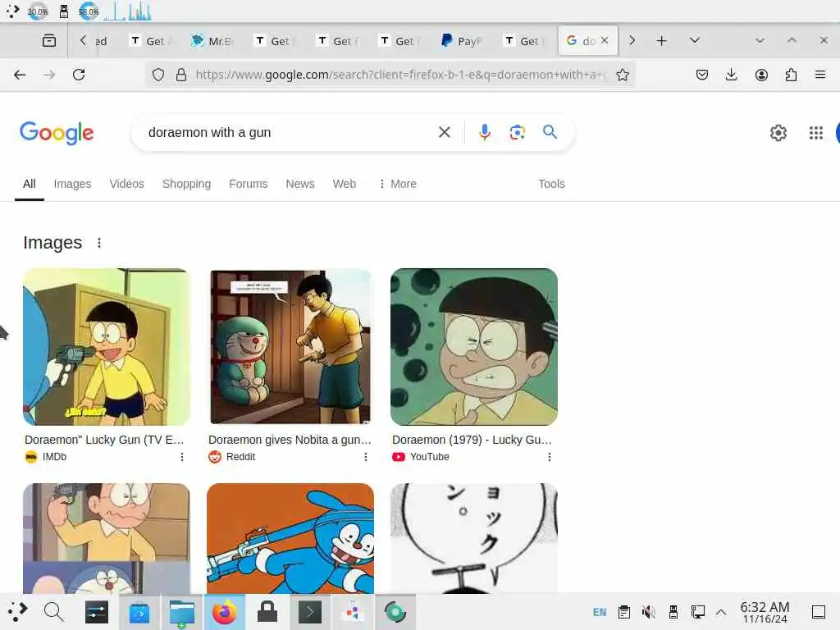Start voice search with the microphone icon
840x630 pixels.
[484, 132]
